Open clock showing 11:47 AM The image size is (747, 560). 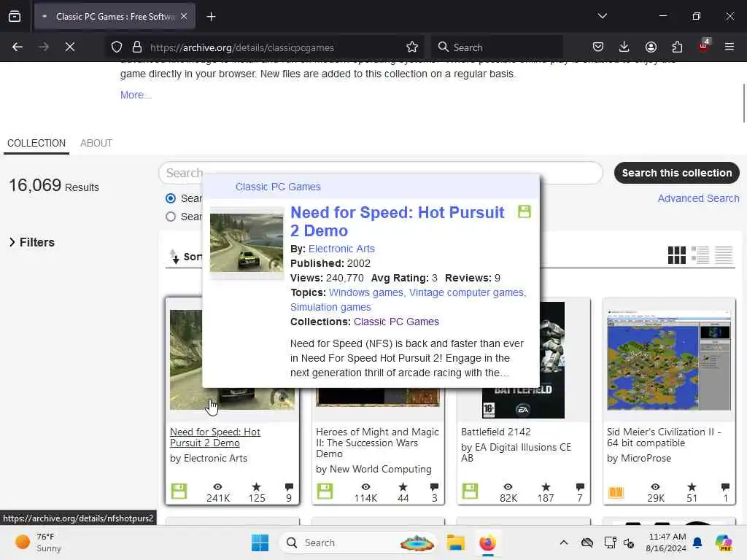point(666,542)
